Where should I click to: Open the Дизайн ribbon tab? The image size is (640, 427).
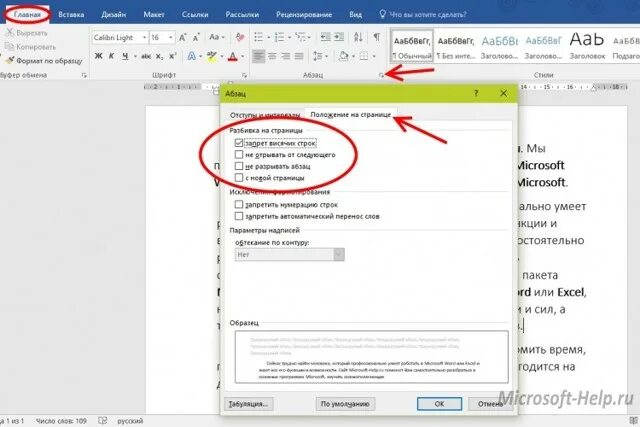click(113, 15)
